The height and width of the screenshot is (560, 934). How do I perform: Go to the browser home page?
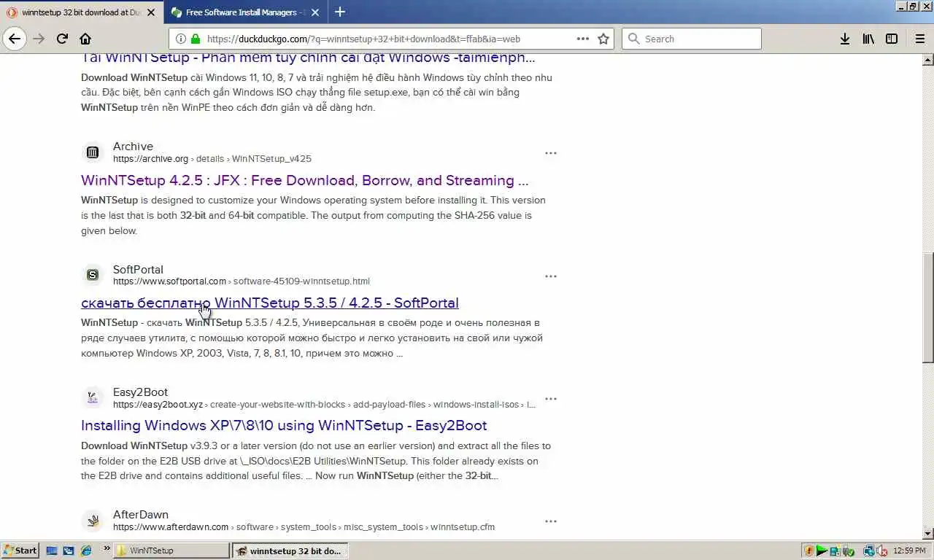tap(85, 39)
